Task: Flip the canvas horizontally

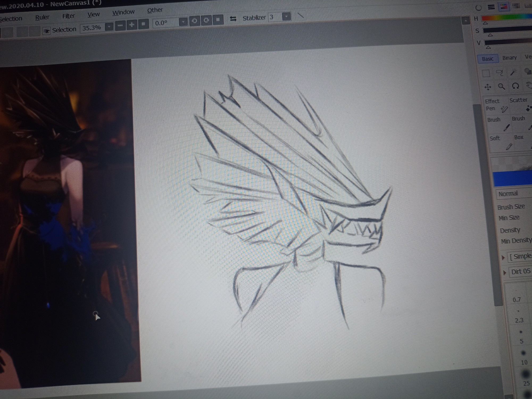Action: tap(233, 19)
